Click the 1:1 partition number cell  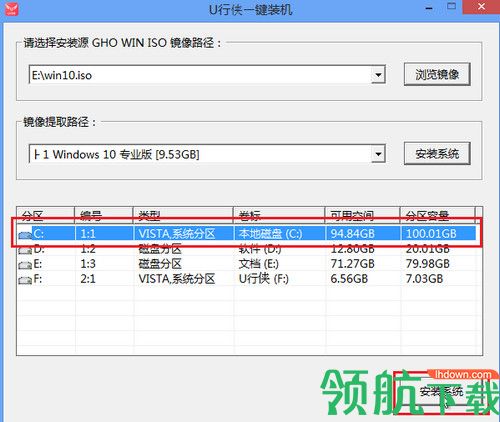coord(88,234)
